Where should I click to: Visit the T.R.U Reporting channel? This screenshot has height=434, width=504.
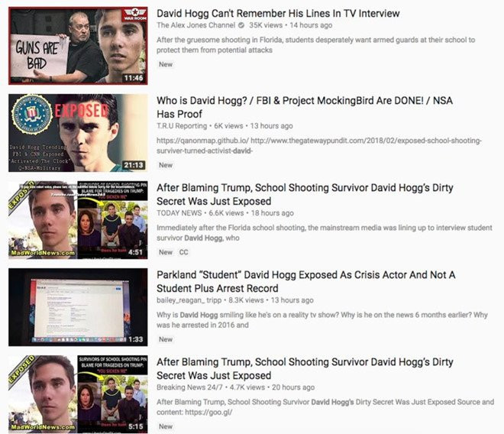(182, 126)
